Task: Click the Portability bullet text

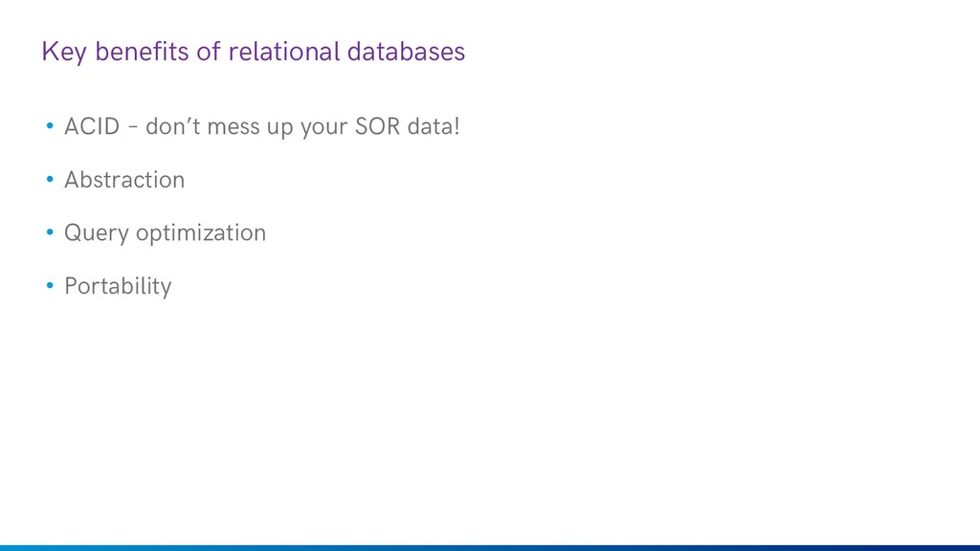Action: [118, 287]
